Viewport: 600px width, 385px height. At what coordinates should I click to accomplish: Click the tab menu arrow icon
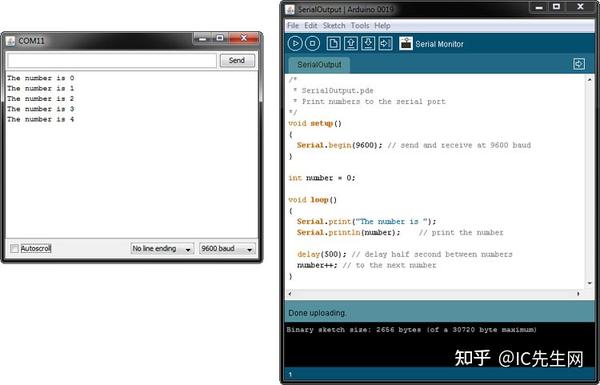click(x=579, y=64)
